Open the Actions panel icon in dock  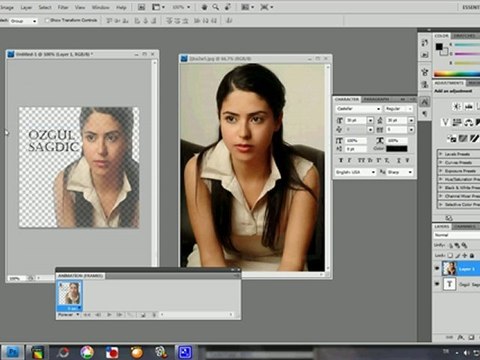(424, 54)
